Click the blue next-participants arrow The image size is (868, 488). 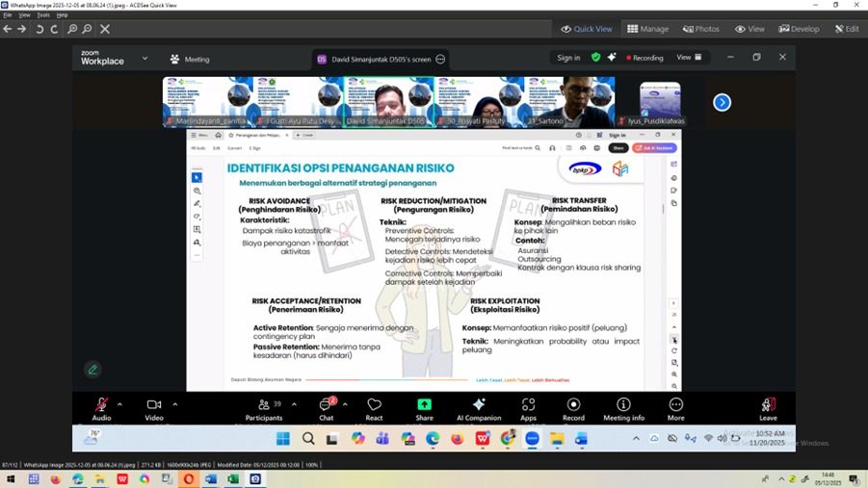pos(722,102)
